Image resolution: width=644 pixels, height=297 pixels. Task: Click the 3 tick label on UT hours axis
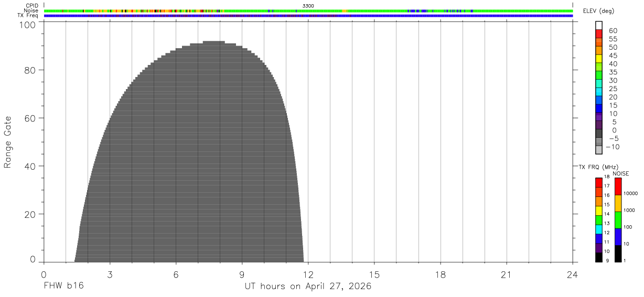(x=110, y=274)
